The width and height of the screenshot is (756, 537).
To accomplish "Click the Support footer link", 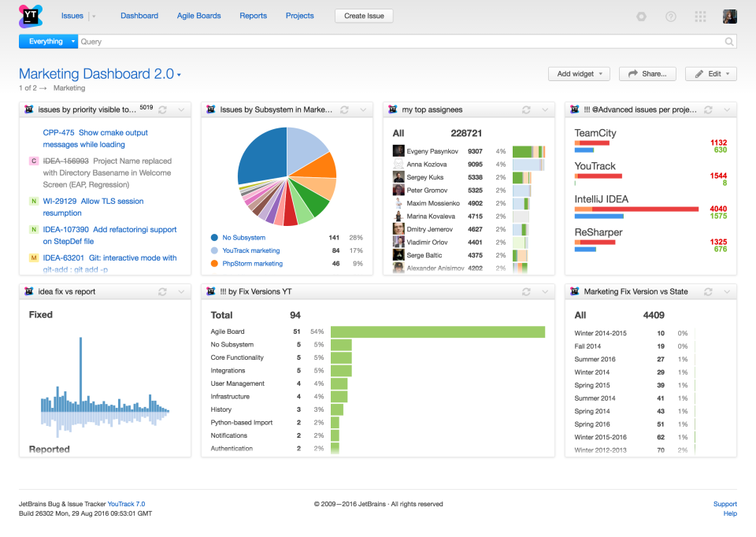I will coord(725,504).
